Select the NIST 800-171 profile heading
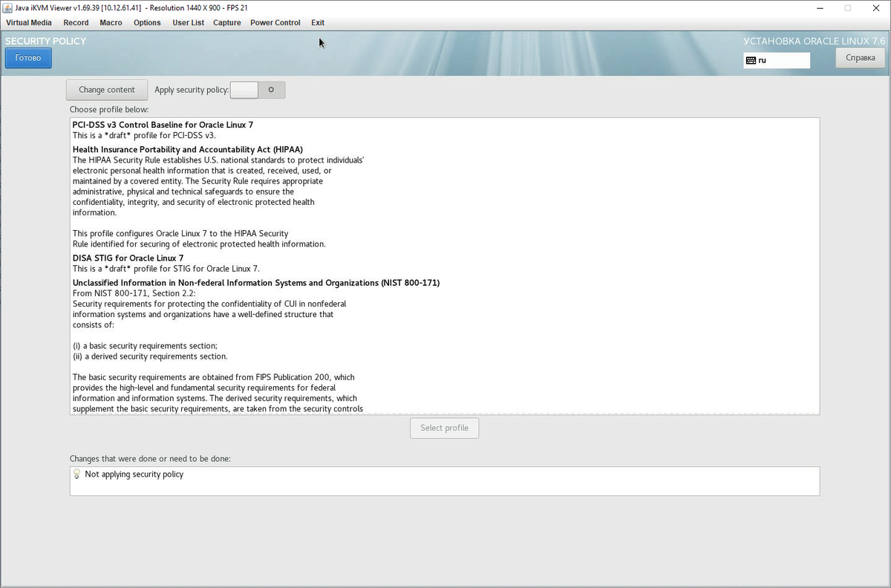 point(256,283)
